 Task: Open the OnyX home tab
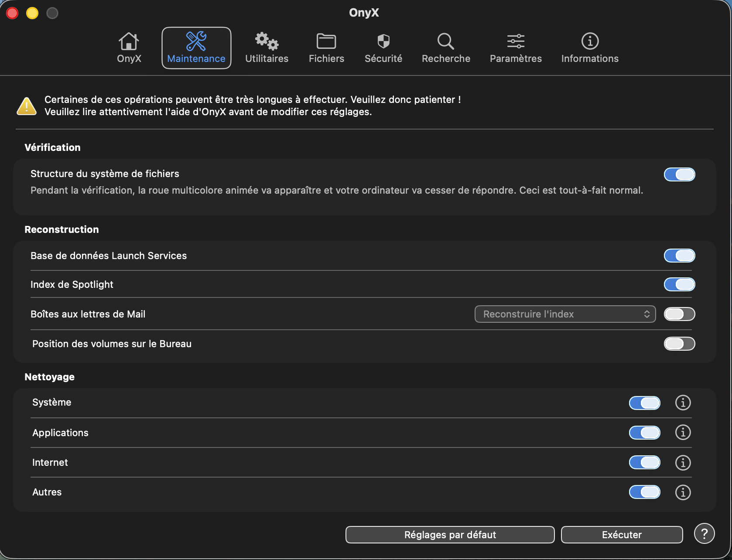tap(129, 48)
